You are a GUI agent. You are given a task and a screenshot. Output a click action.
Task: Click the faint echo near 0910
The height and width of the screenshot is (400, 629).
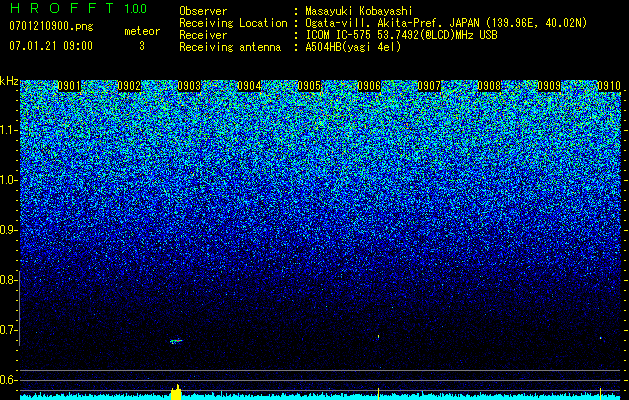(x=601, y=338)
